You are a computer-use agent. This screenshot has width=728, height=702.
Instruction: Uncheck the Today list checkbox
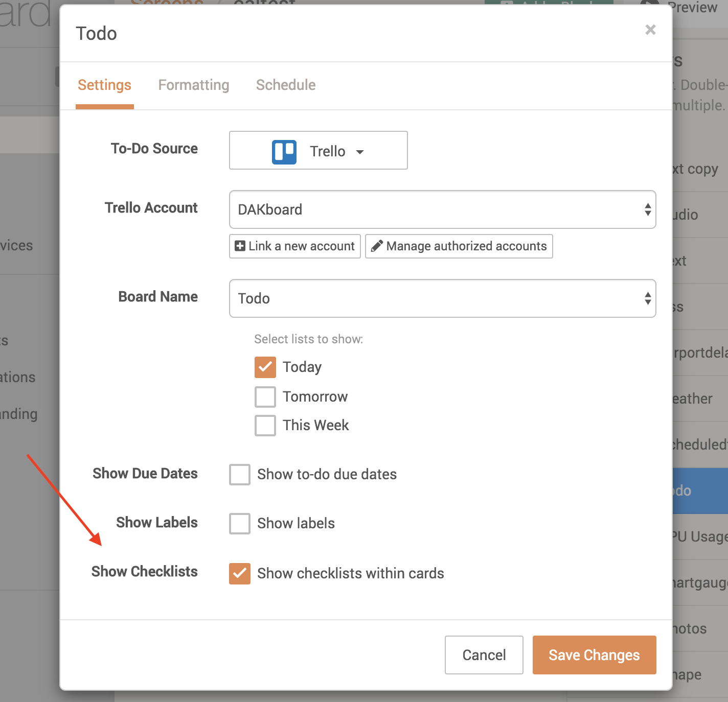tap(265, 367)
